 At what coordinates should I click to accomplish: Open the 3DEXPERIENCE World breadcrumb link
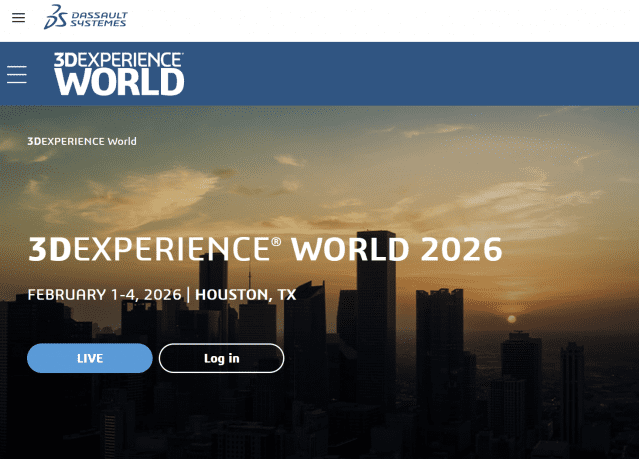(82, 141)
